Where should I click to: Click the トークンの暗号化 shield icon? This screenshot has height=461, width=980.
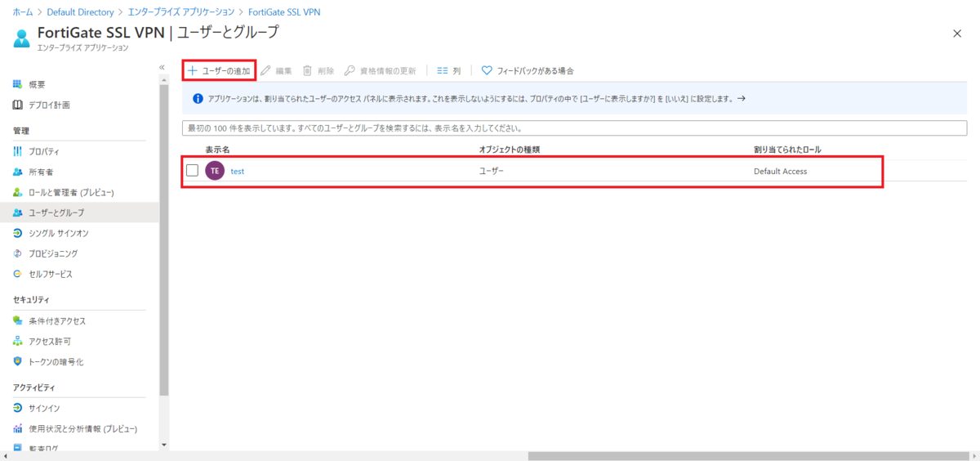click(x=18, y=361)
